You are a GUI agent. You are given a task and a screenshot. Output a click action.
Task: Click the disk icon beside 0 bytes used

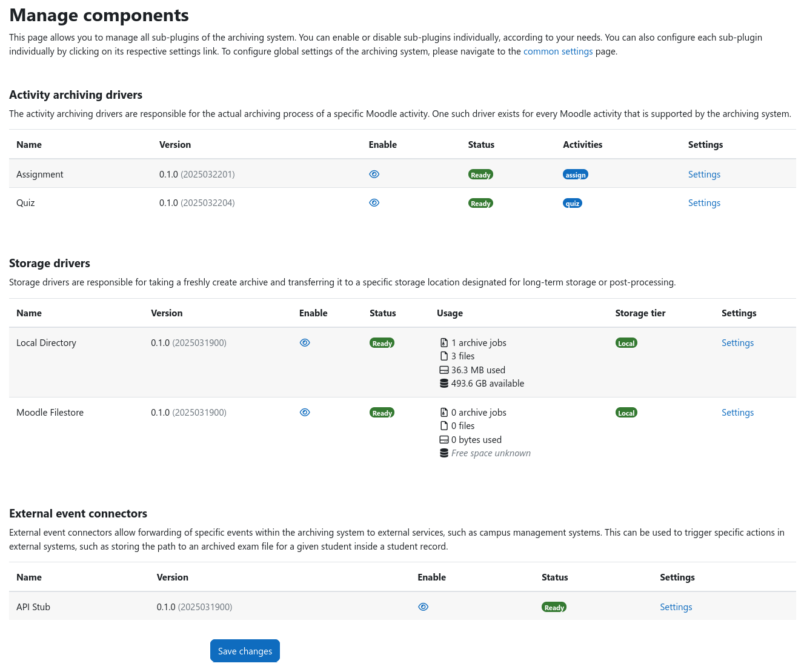coord(444,440)
